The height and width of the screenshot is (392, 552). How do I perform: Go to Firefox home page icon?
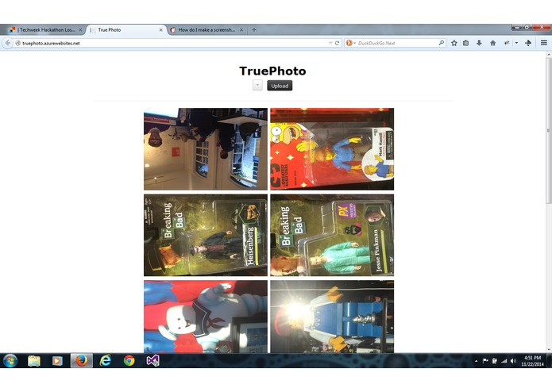pos(493,43)
